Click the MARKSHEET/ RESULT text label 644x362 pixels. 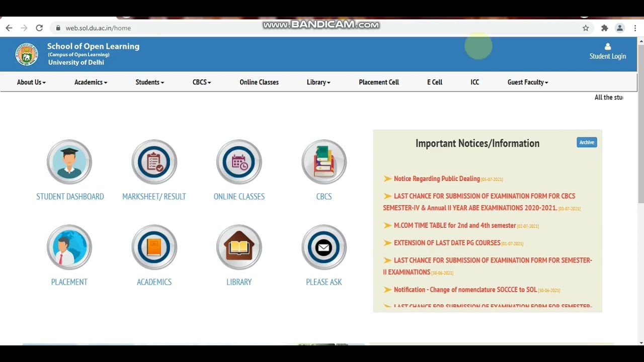coord(154,197)
